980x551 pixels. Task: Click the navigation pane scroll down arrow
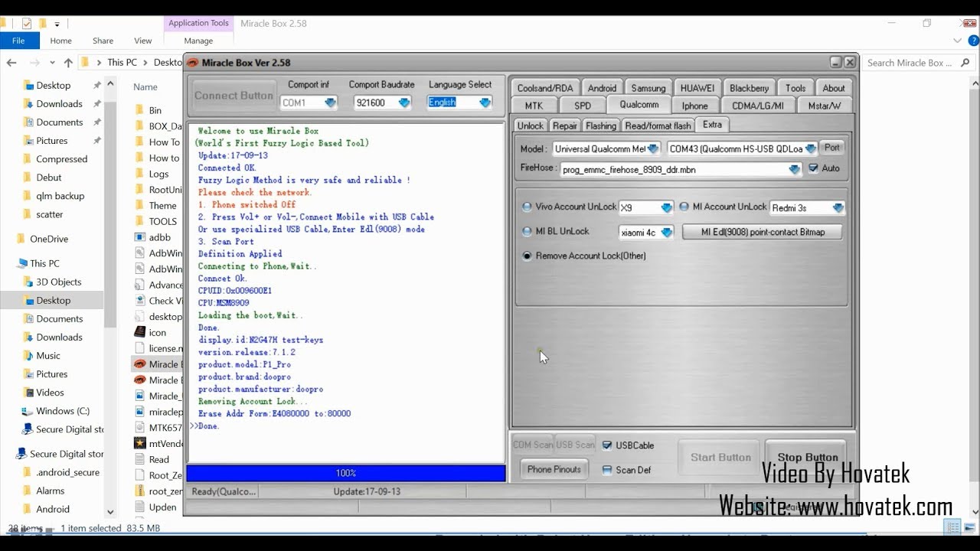point(110,512)
